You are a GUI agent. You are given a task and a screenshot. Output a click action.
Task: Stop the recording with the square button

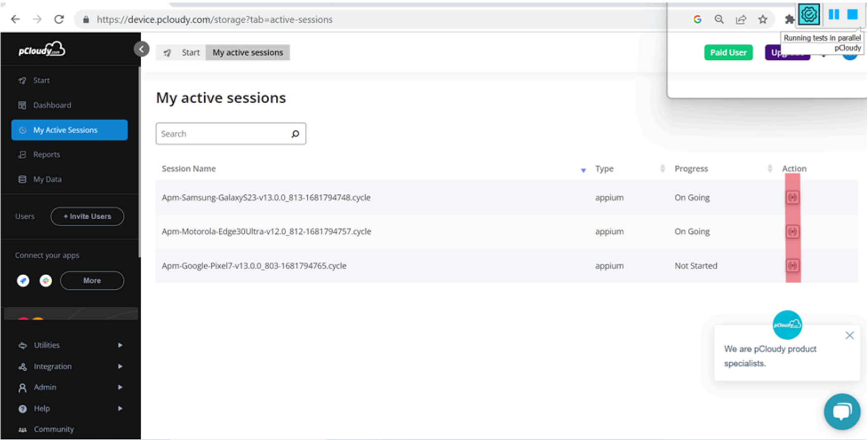pos(852,14)
